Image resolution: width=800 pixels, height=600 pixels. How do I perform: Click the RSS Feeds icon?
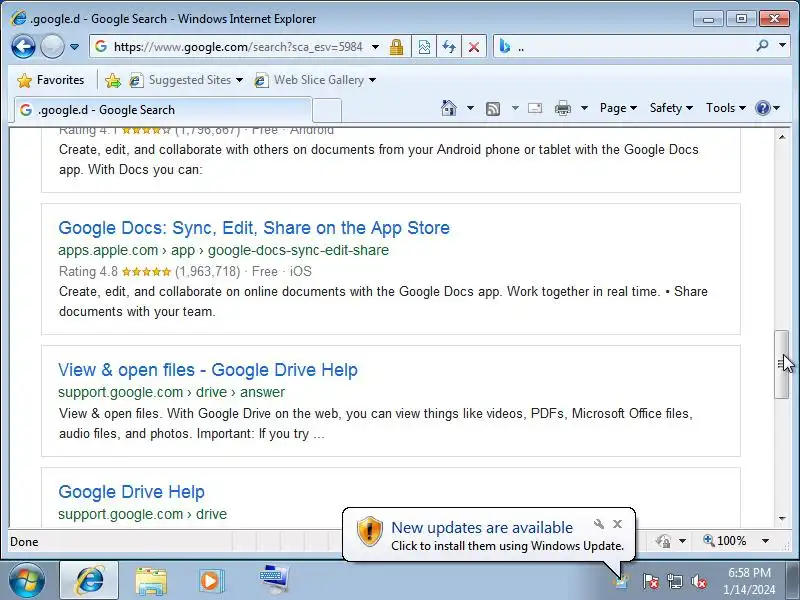(x=493, y=108)
